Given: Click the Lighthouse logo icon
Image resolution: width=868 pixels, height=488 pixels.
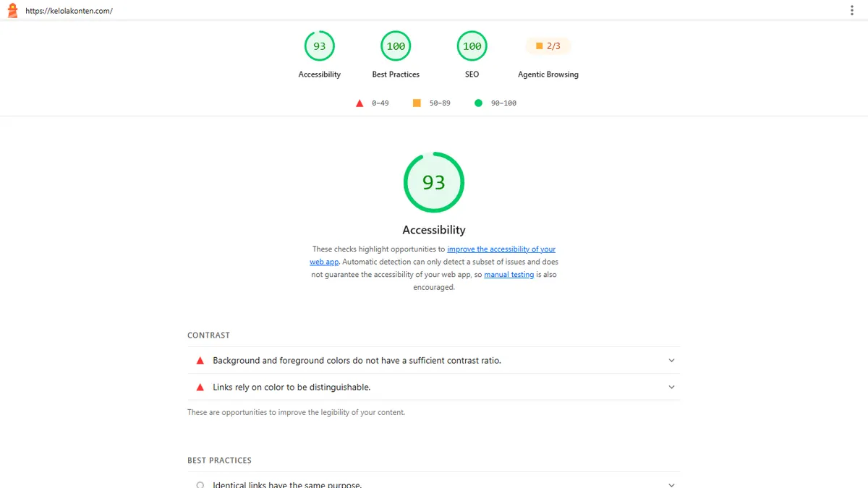Looking at the screenshot, I should tap(12, 11).
